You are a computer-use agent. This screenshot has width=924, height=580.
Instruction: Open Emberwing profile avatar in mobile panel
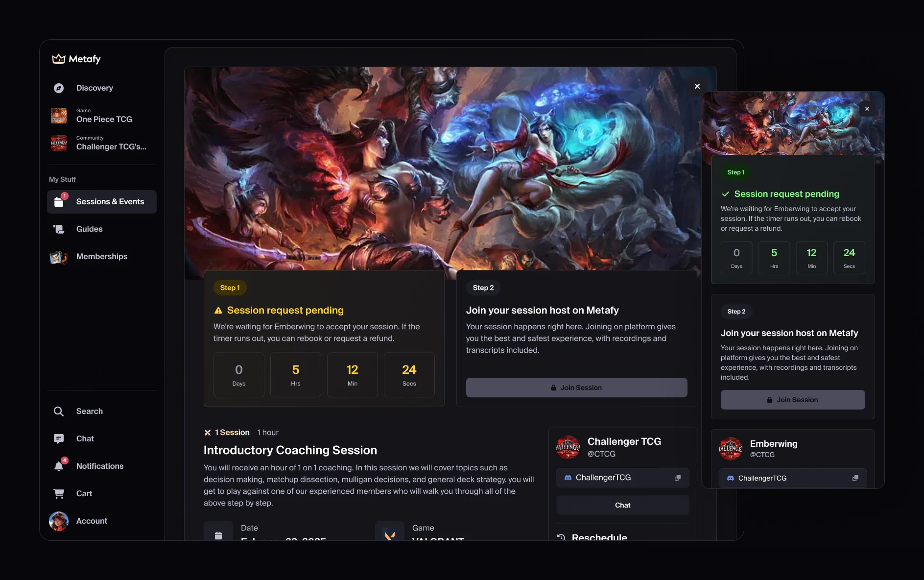pos(731,449)
